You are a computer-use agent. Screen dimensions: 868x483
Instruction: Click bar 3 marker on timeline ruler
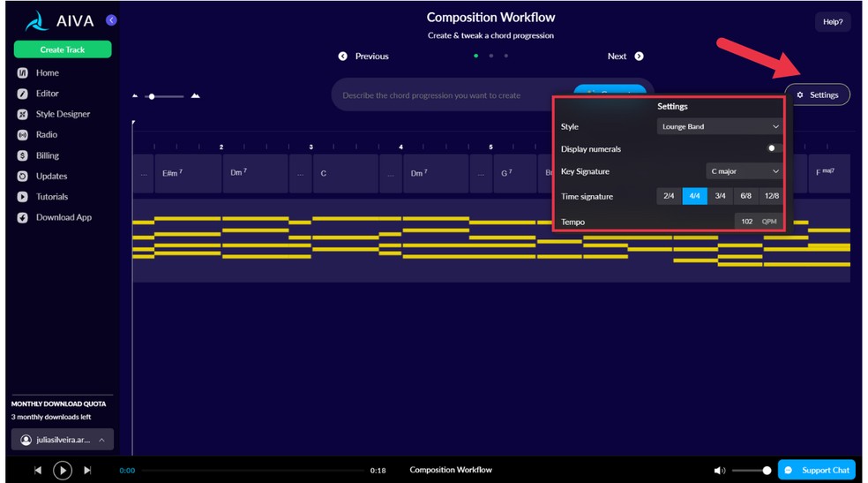[x=311, y=147]
